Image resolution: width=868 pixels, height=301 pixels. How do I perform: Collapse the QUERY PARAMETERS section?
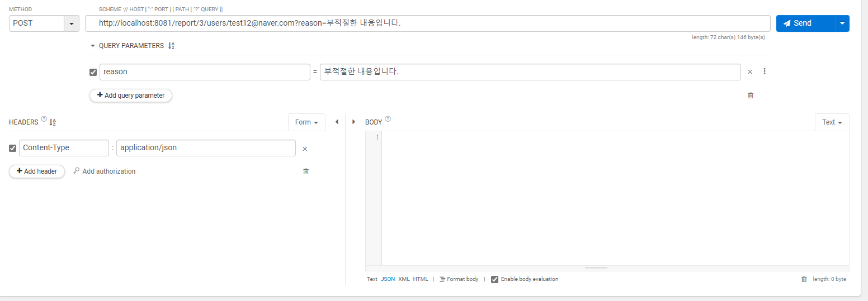tap(93, 46)
